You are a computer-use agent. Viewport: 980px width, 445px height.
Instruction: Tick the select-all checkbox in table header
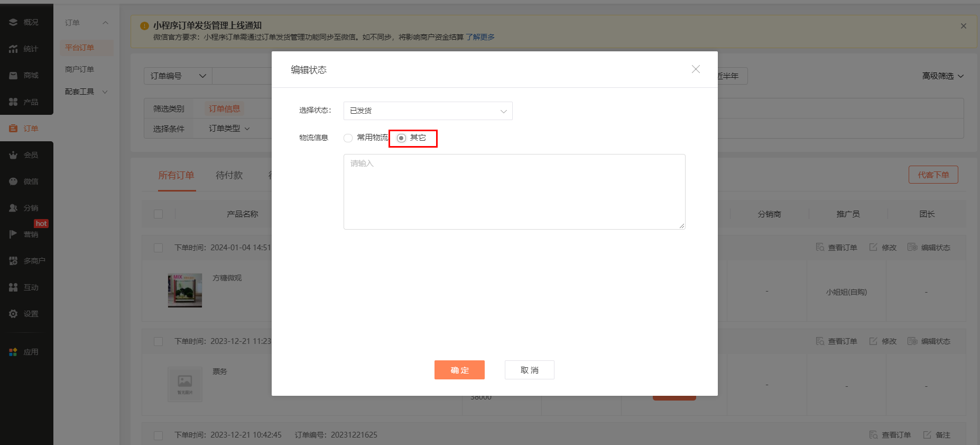click(158, 214)
